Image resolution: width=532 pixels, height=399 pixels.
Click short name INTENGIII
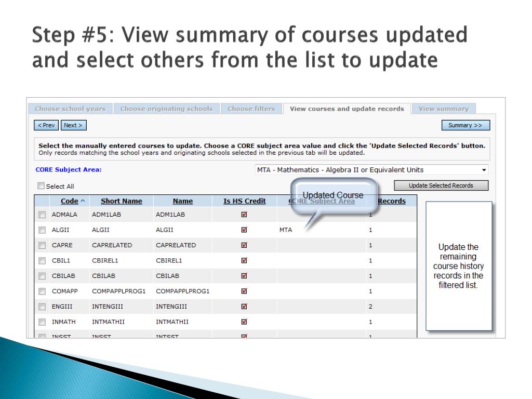(108, 307)
